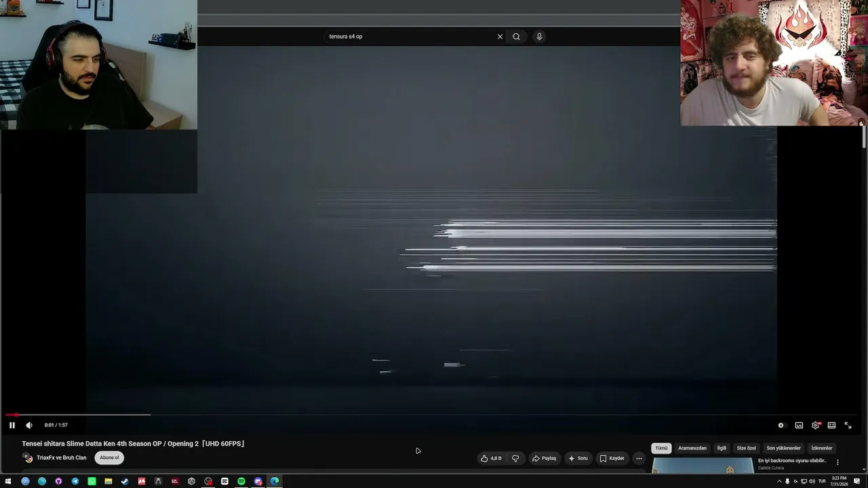868x488 pixels.
Task: Open Microsoft Edge from taskbar
Action: click(x=275, y=481)
